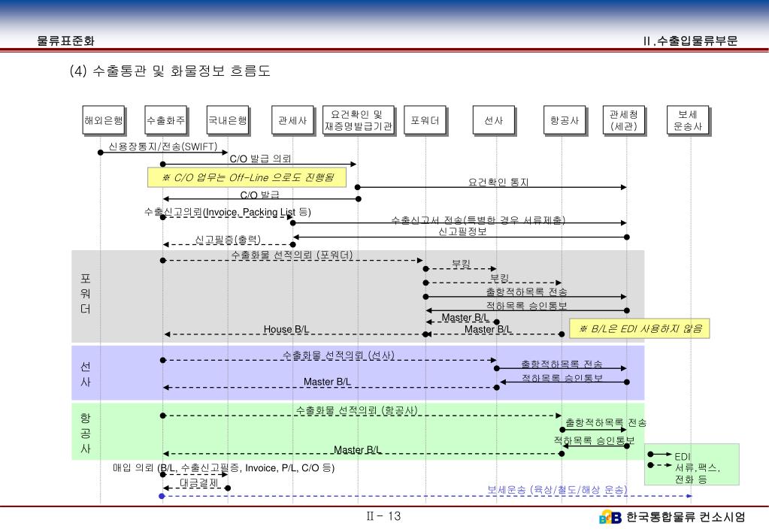Screen dimensions: 769x532
Task: Click the 수출신고서 전송 label
Action: click(x=478, y=220)
